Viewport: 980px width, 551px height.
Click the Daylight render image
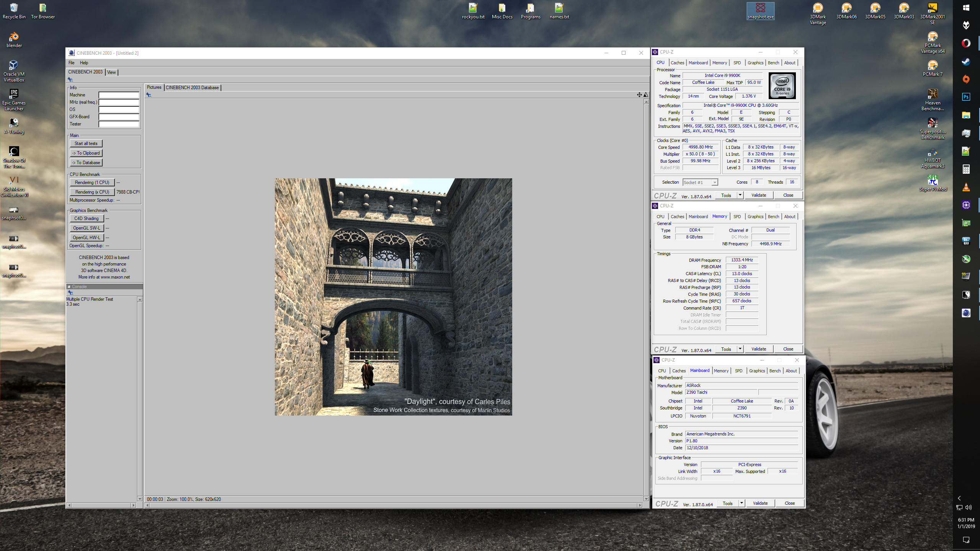pyautogui.click(x=393, y=297)
